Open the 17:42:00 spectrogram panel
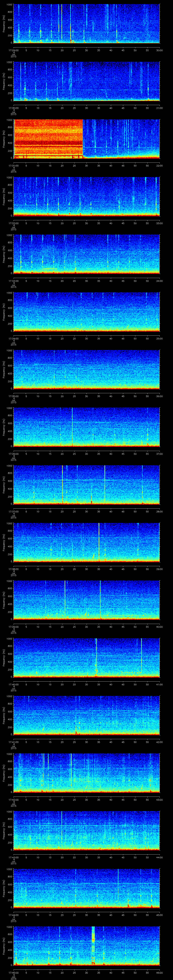This screenshot has height=980, width=173. coord(87,773)
